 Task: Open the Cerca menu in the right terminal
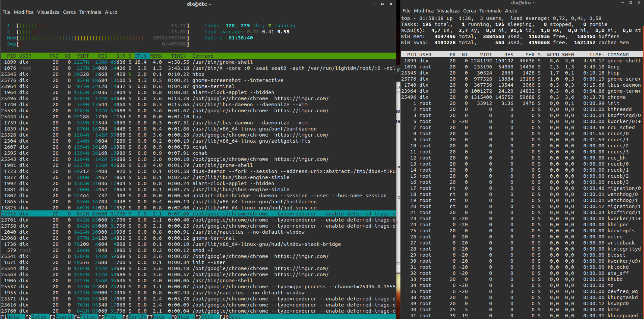(x=469, y=11)
